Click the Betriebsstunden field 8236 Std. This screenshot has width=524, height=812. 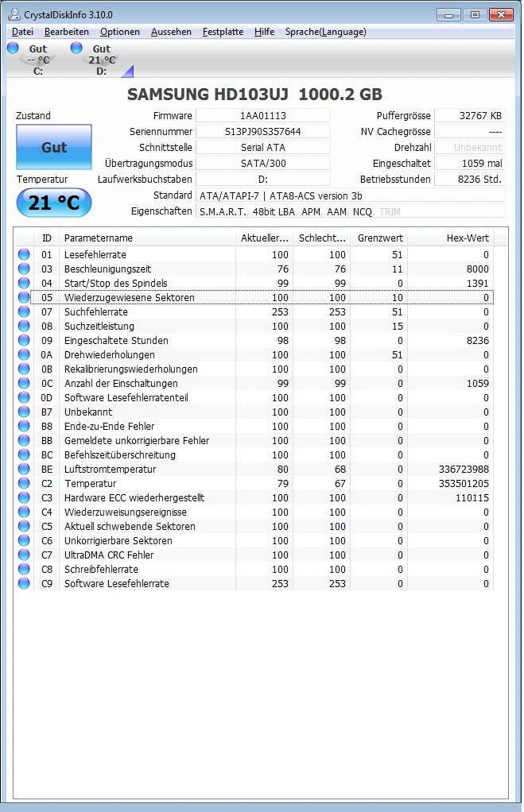tap(470, 180)
